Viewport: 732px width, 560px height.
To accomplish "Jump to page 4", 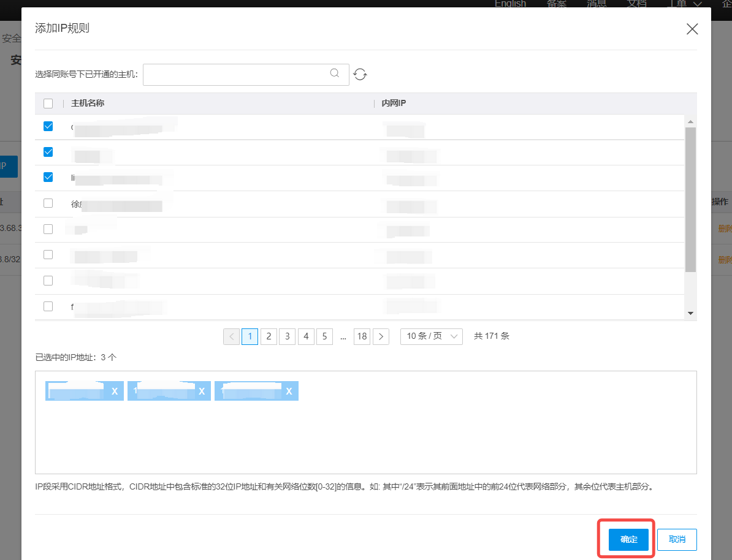I will coord(307,336).
